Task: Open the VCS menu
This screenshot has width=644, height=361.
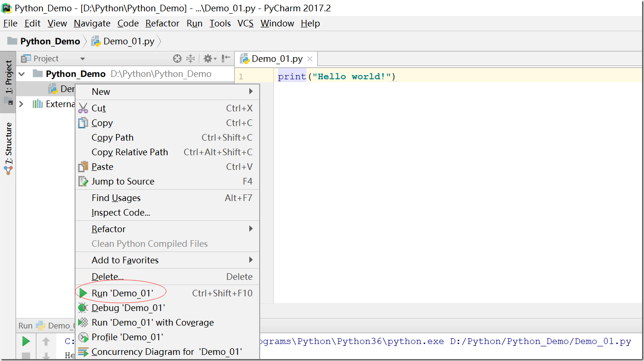Action: [246, 23]
